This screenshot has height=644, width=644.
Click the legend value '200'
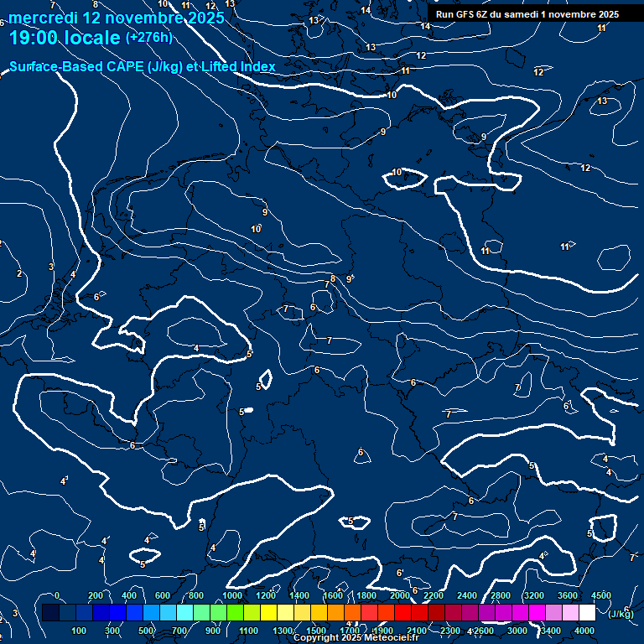pos(96,595)
